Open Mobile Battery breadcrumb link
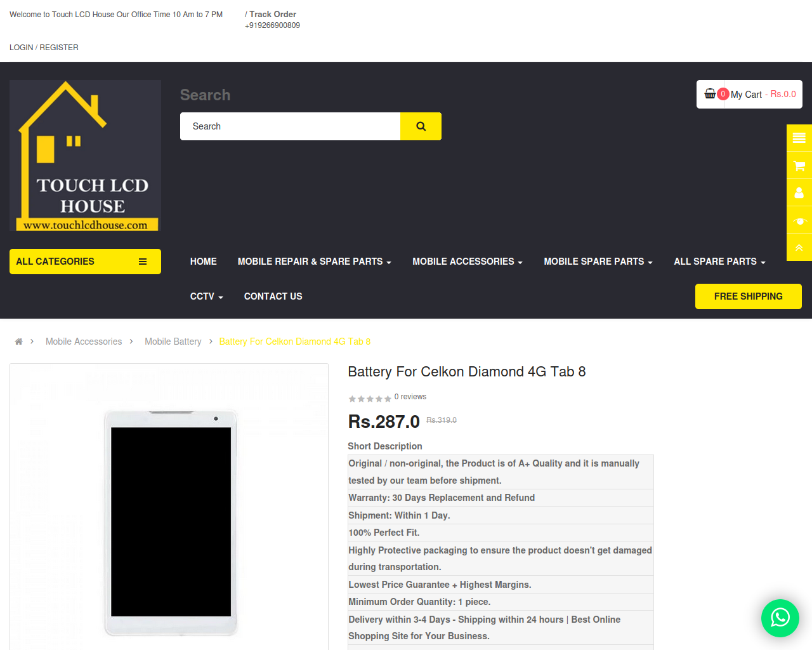Viewport: 812px width, 650px height. [173, 342]
